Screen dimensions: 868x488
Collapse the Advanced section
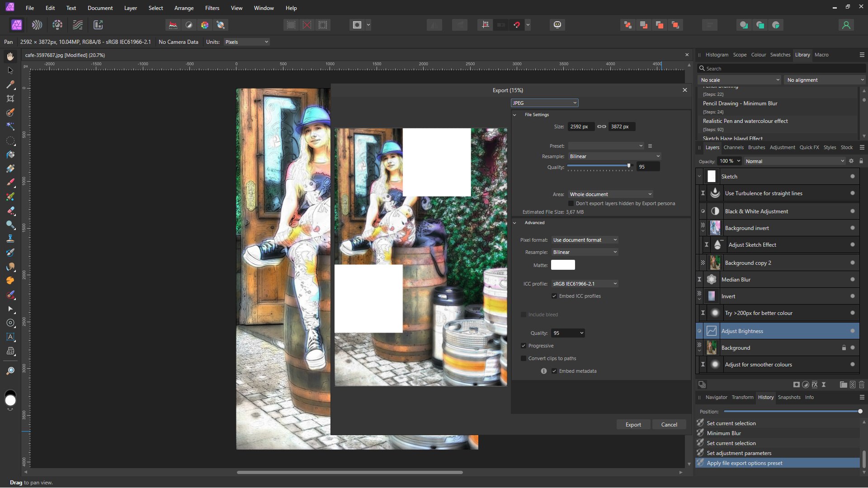[514, 223]
